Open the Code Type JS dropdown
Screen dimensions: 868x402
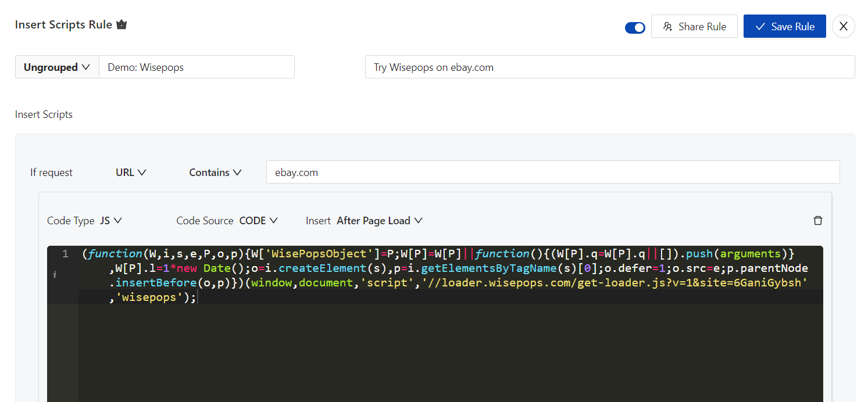(x=110, y=220)
